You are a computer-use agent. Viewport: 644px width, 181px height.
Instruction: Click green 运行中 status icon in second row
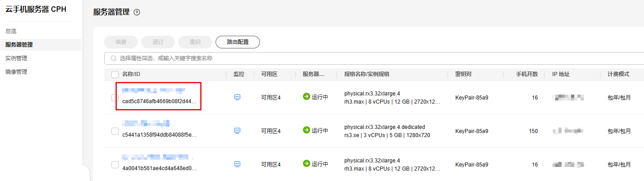coord(306,130)
